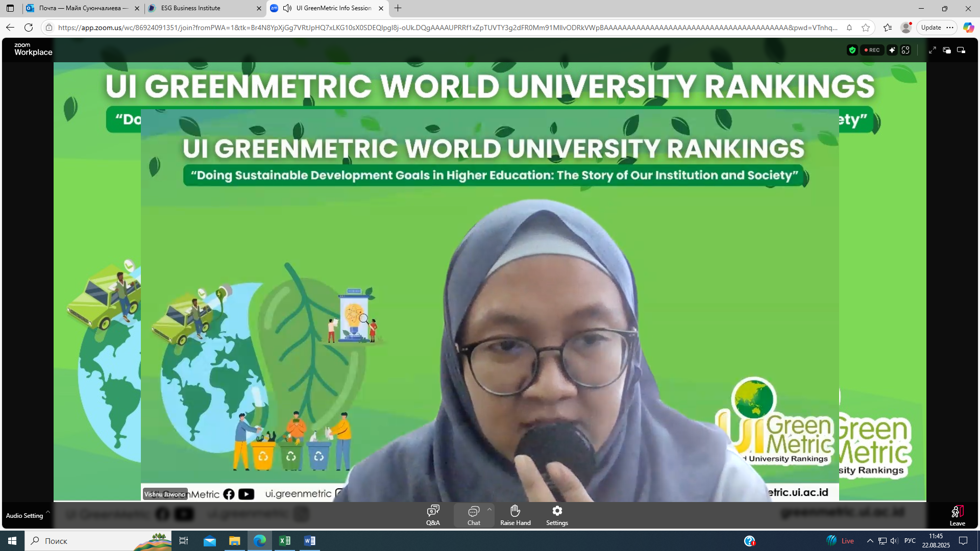Open the browser profile avatar
Screen dimensions: 980x551
[x=906, y=28]
